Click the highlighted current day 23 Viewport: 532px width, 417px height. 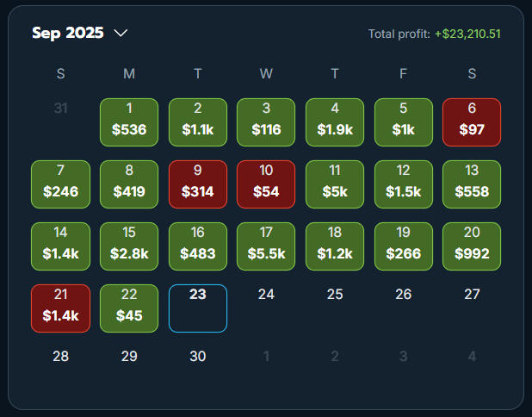[x=198, y=308]
